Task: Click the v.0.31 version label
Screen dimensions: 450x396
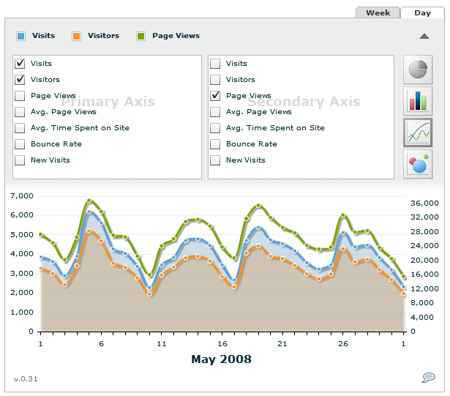Action: 26,379
